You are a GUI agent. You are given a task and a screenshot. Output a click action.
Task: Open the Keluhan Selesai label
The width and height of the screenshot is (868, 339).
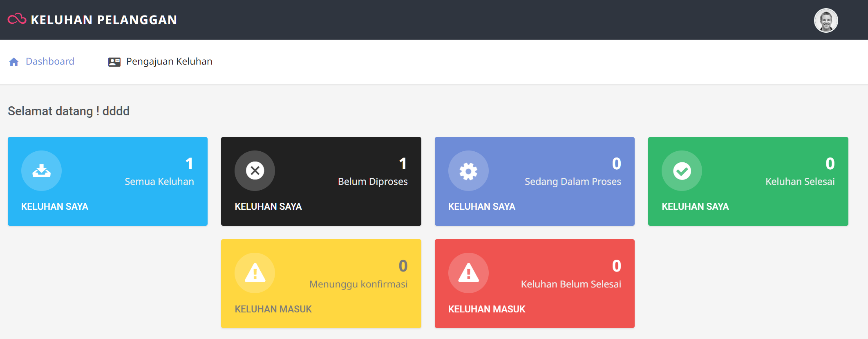click(x=800, y=182)
